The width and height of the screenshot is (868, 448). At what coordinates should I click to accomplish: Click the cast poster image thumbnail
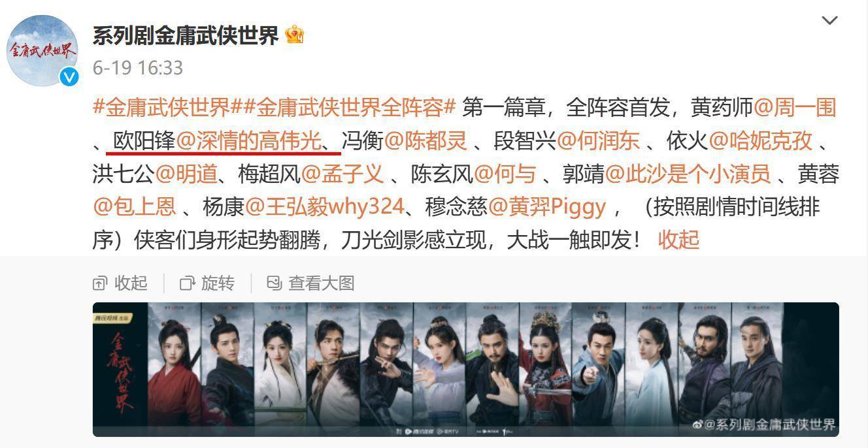pos(465,369)
